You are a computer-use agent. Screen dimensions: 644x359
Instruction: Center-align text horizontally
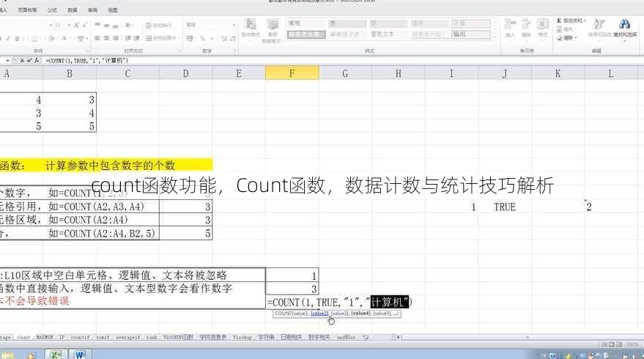(106, 38)
